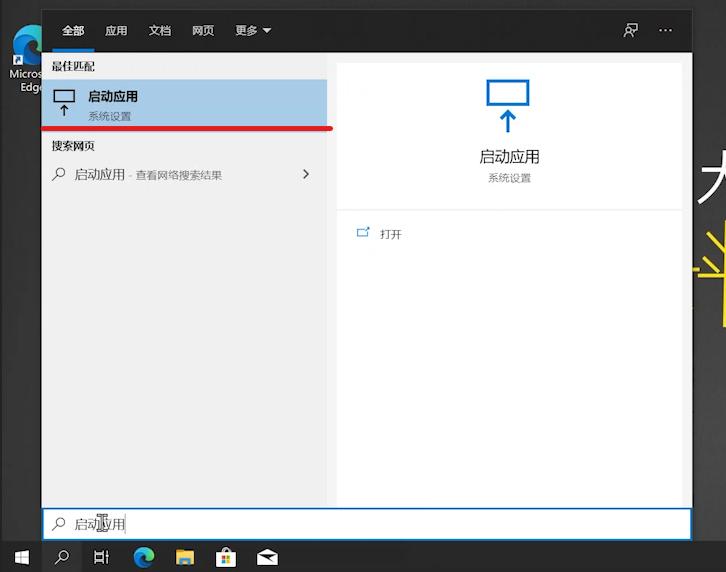Launch Microsoft Edge from the taskbar

coord(144,557)
